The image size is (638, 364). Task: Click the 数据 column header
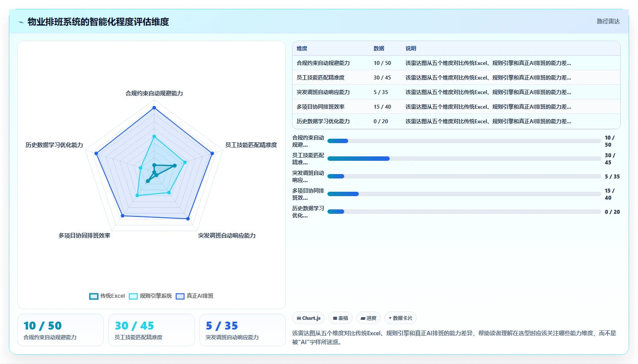click(x=379, y=48)
